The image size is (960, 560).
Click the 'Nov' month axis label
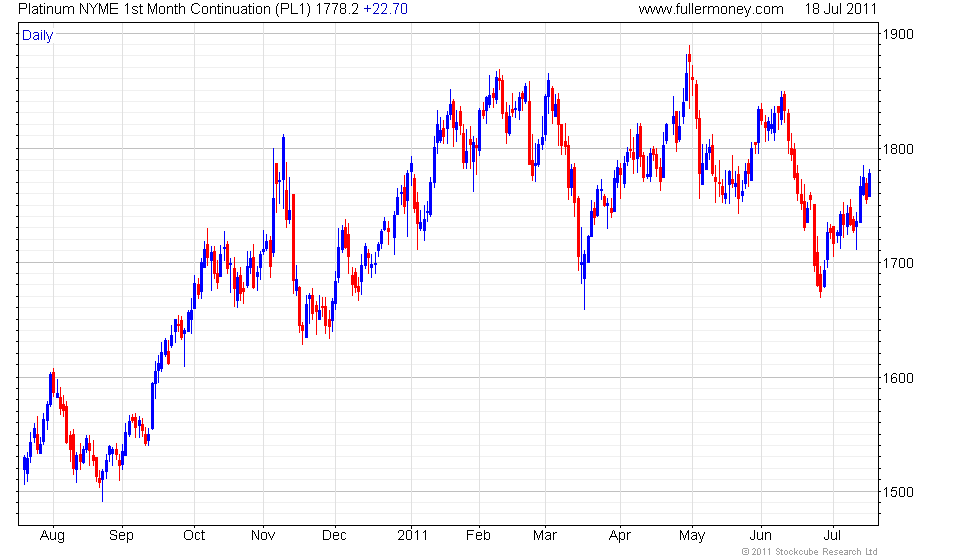click(x=263, y=535)
